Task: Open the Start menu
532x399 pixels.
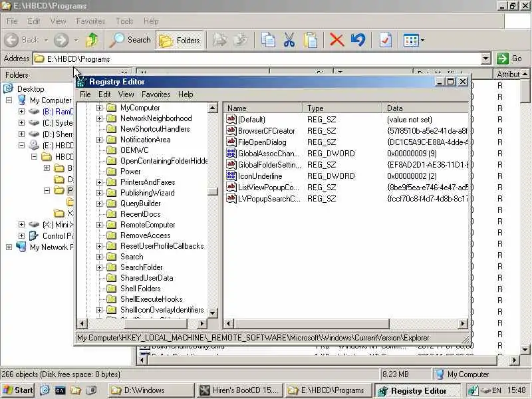Action: 18,390
